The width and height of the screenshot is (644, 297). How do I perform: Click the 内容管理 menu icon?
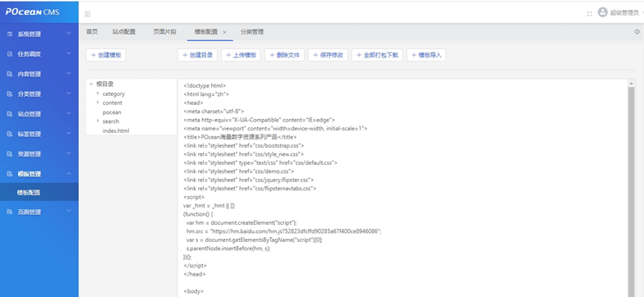coord(10,74)
